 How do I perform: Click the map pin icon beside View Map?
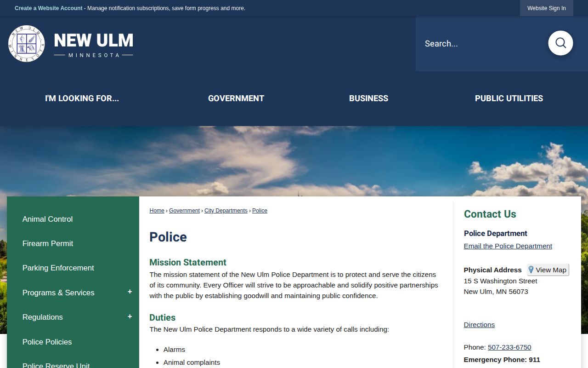point(531,270)
